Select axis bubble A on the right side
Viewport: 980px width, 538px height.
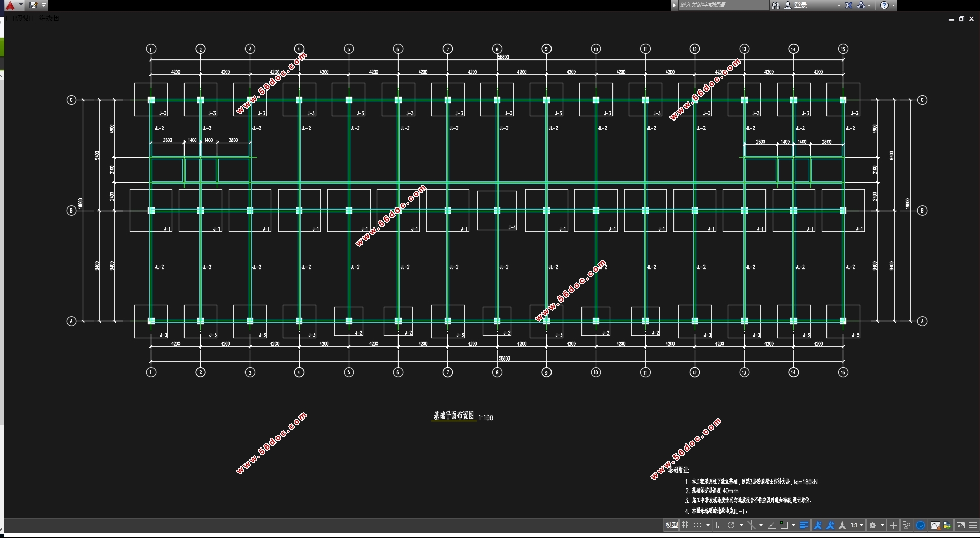(922, 321)
